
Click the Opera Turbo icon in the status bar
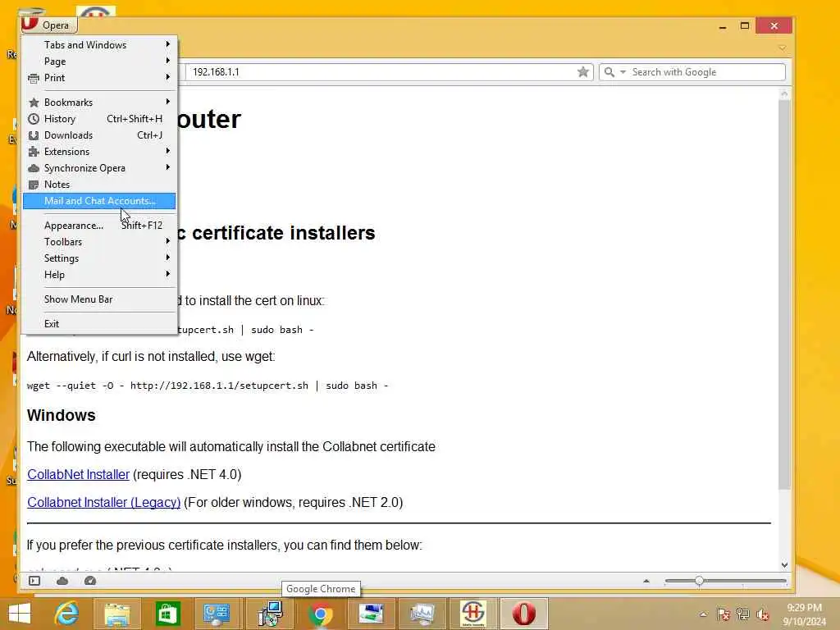(90, 581)
